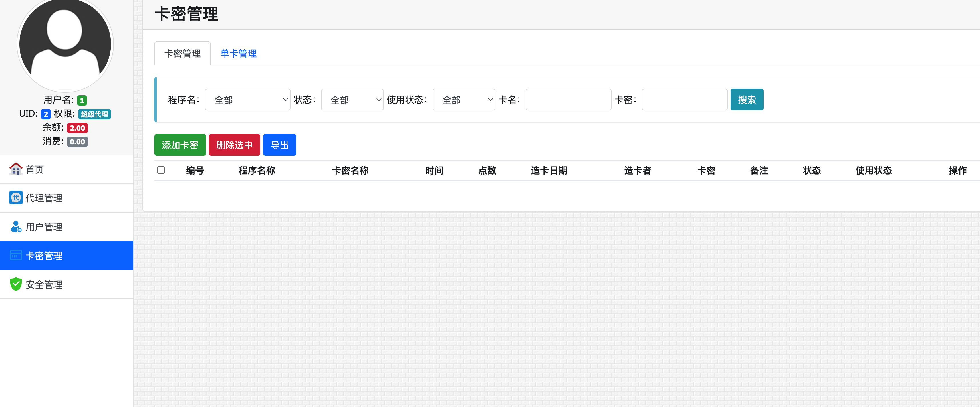Click the 搜索 search button

point(747,100)
